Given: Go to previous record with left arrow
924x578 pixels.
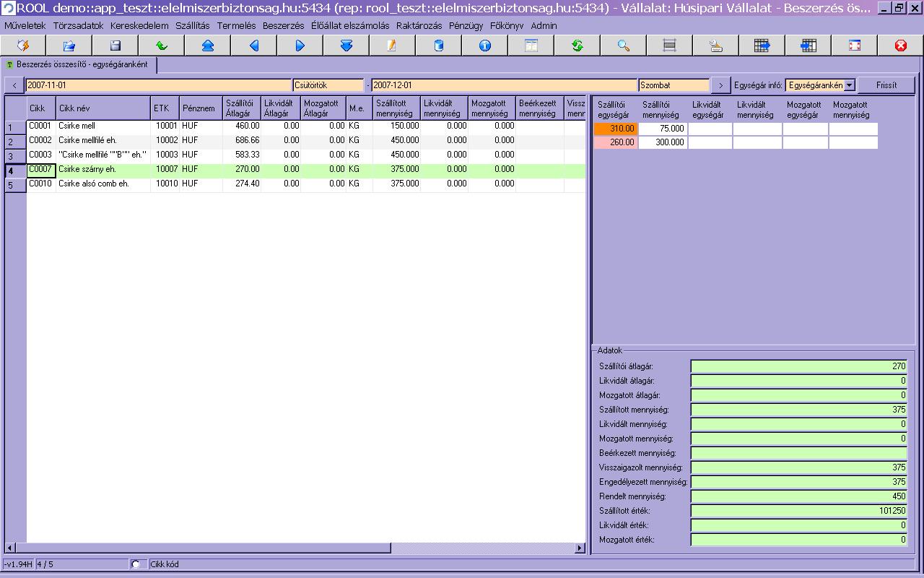Looking at the screenshot, I should click(253, 46).
